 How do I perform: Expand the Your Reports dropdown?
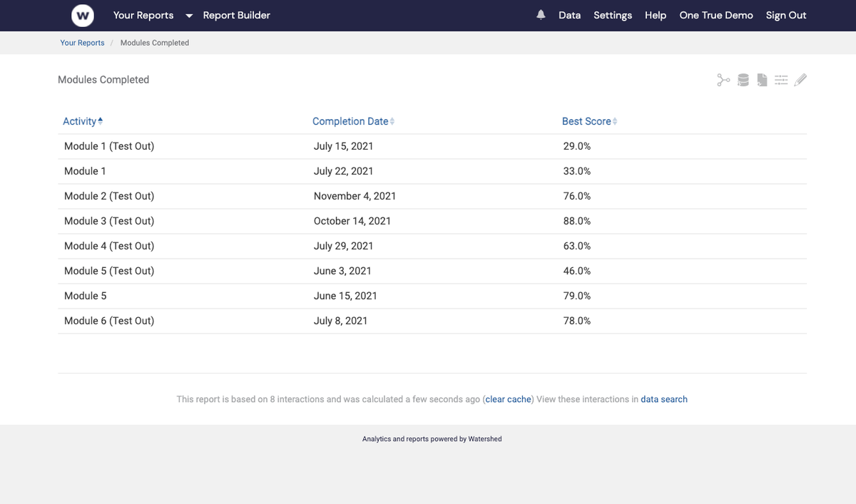pos(188,15)
